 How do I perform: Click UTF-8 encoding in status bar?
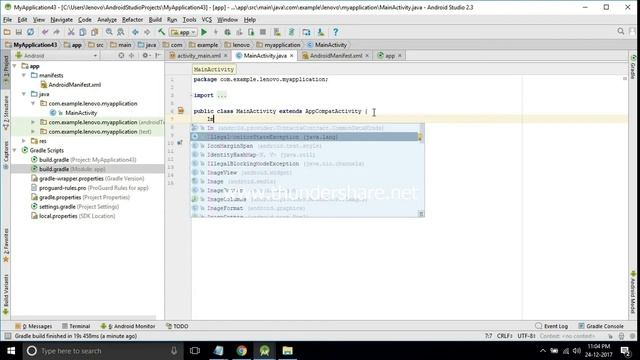[526, 336]
